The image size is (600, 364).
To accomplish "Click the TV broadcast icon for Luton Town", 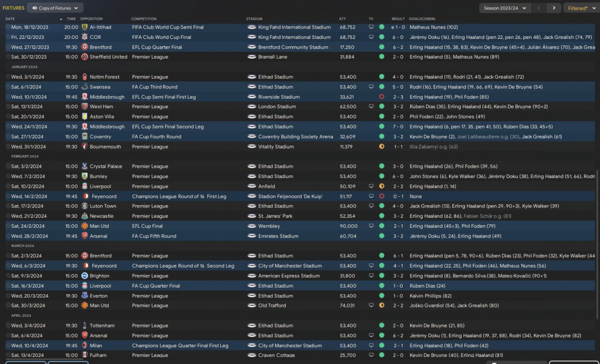I will click(371, 206).
